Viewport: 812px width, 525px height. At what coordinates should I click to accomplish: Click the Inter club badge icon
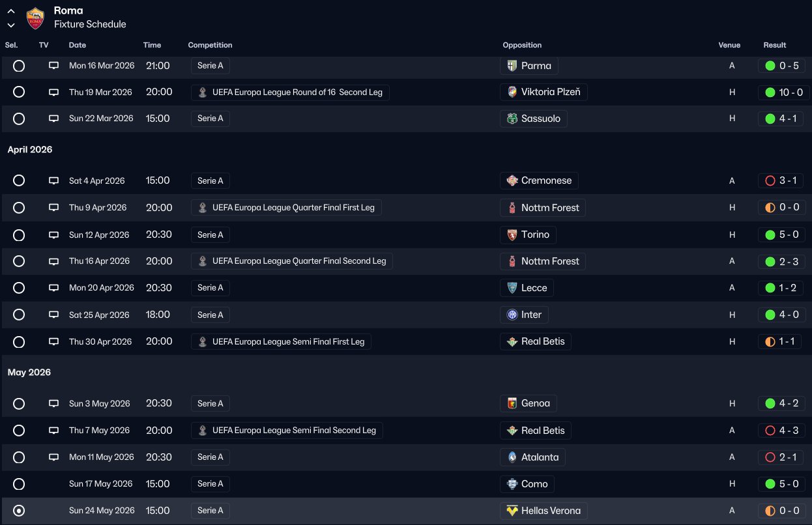click(x=512, y=315)
